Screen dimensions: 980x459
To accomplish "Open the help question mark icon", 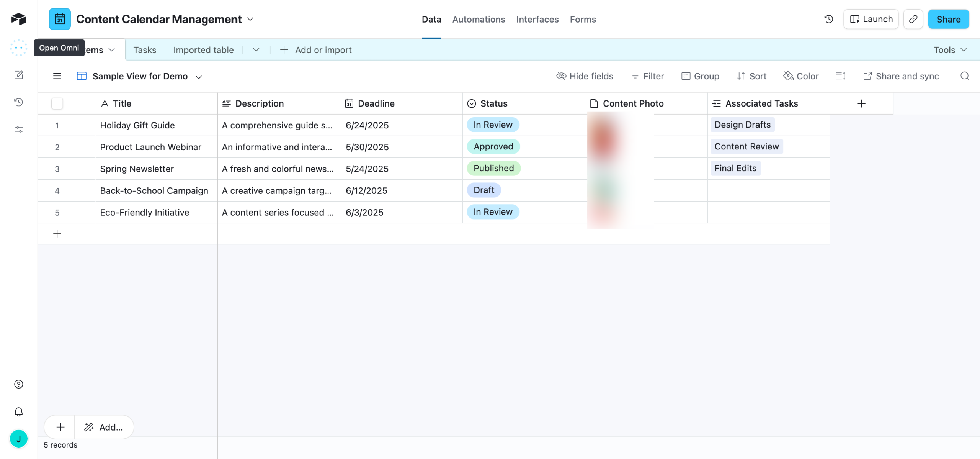I will 18,384.
